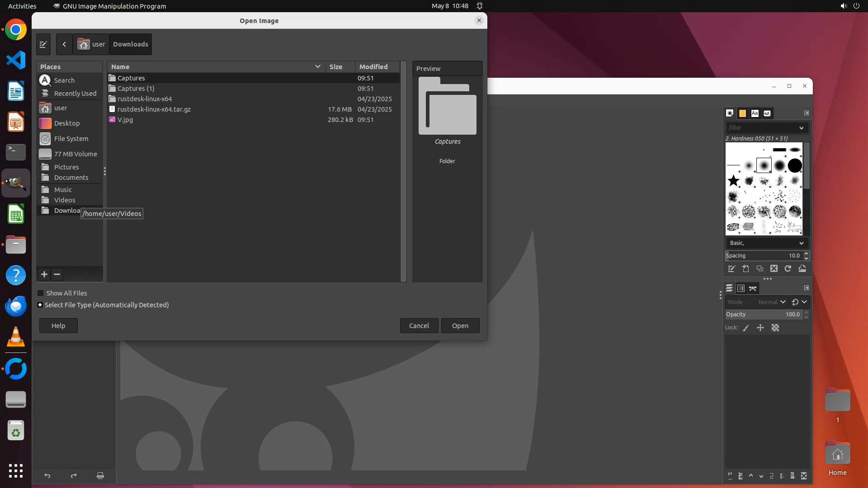This screenshot has height=488, width=868.
Task: Toggle the Show All Files checkbox
Action: pyautogui.click(x=41, y=293)
